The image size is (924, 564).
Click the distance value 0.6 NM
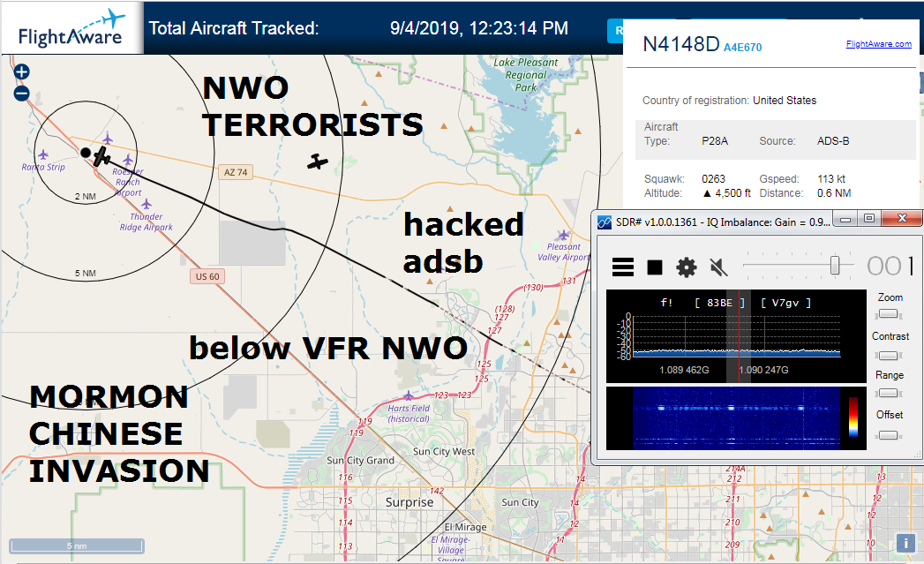[833, 193]
